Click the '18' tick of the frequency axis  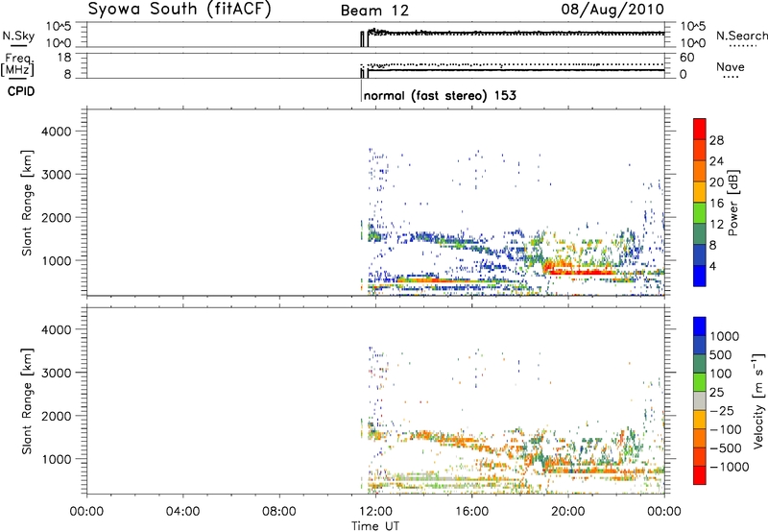[x=64, y=58]
